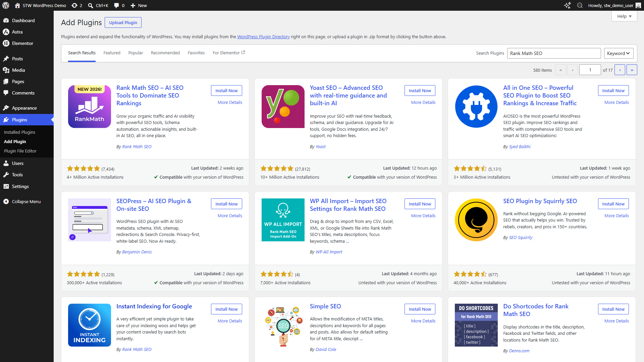Image resolution: width=644 pixels, height=362 pixels.
Task: Open the STW WordPress Demo home icon
Action: (x=17, y=5)
